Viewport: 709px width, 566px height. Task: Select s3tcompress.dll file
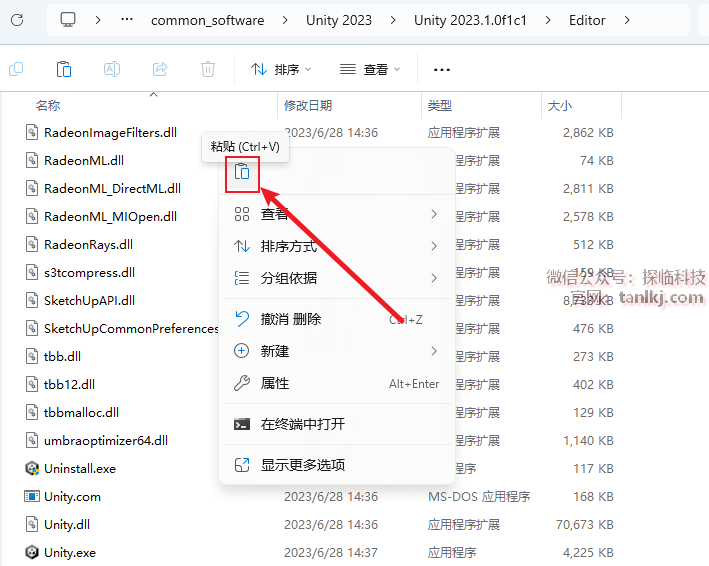(x=89, y=273)
